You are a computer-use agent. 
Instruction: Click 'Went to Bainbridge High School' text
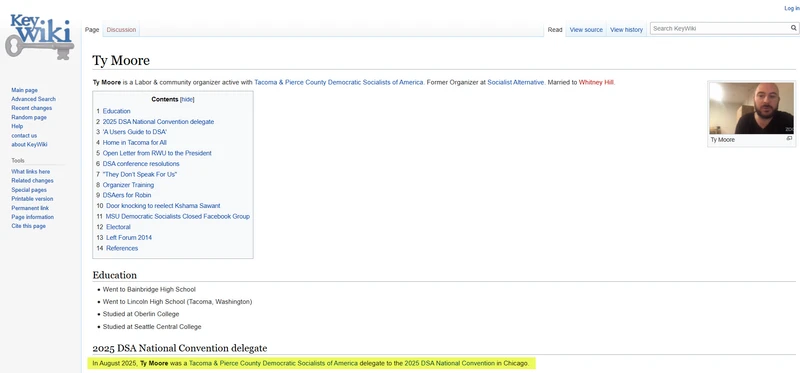[149, 289]
